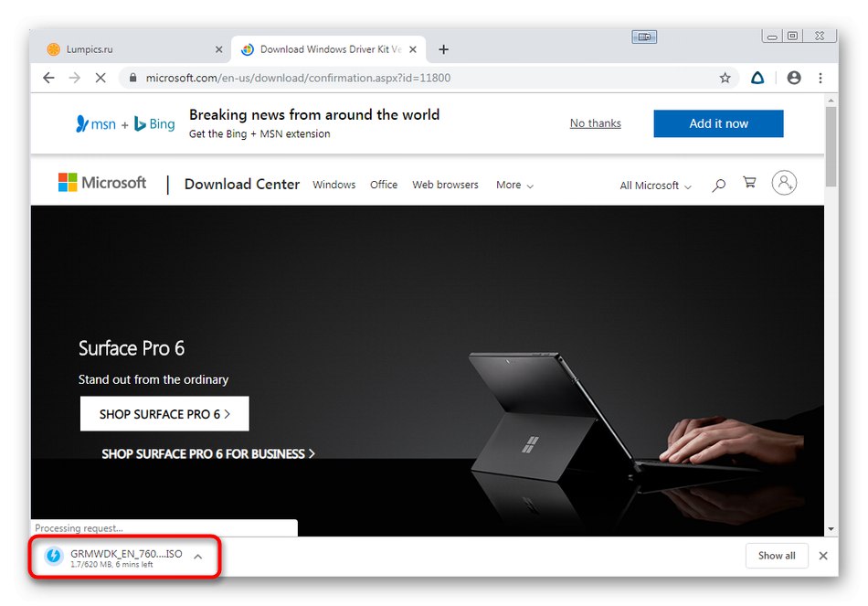This screenshot has width=868, height=606.
Task: Expand the All Microsoft dropdown
Action: coord(654,186)
